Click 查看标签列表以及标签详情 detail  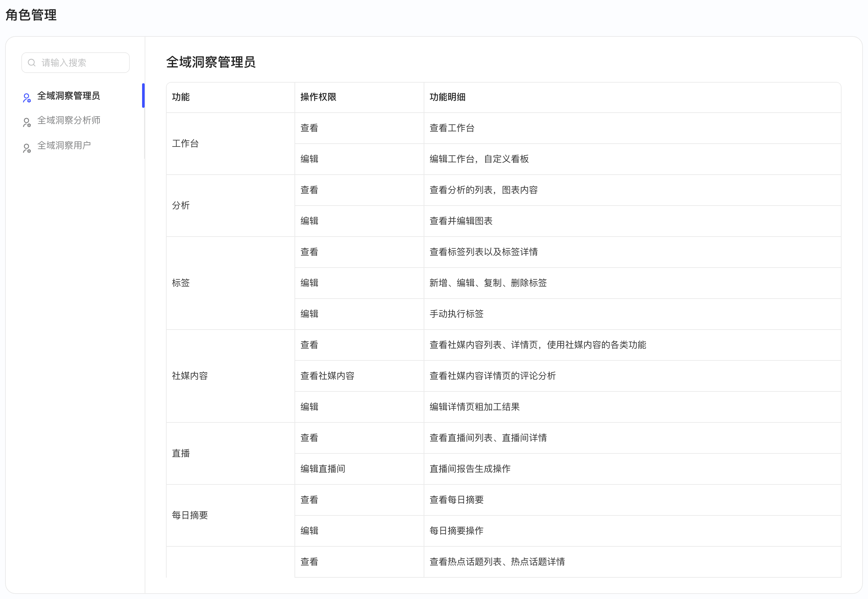[483, 252]
